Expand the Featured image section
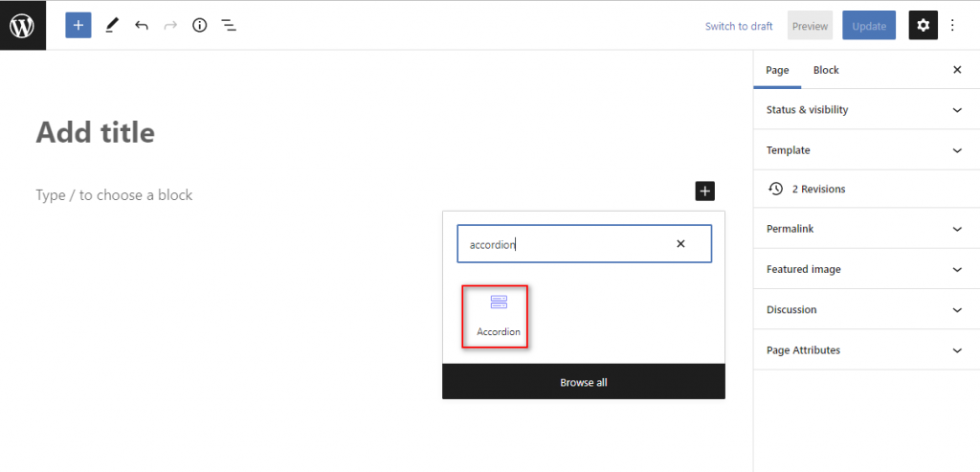The height and width of the screenshot is (472, 980). pos(866,269)
